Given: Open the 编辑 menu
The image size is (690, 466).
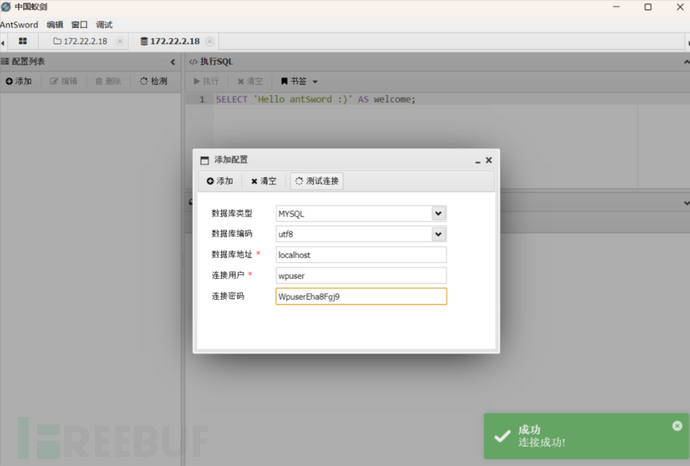Looking at the screenshot, I should pos(55,25).
